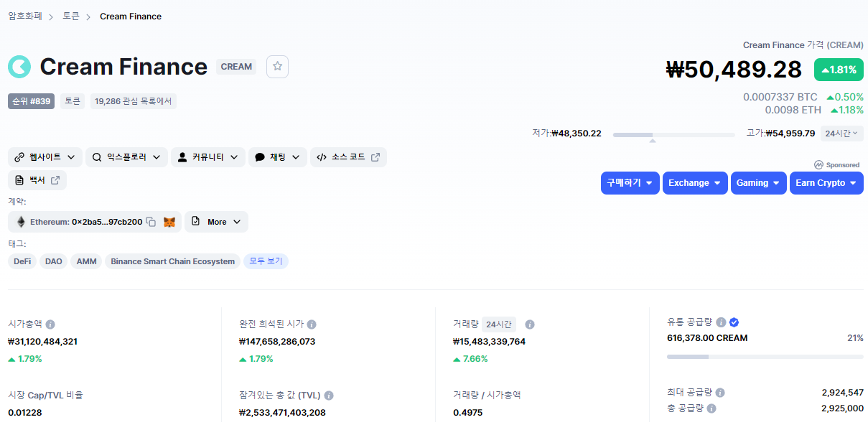Add Cream Finance to watchlist star
Screen dimensions: 868x430
tap(277, 67)
